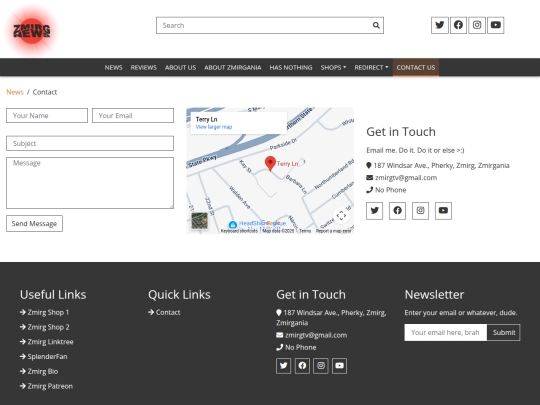The width and height of the screenshot is (540, 405).
Task: Open the NEWS menu item
Action: click(113, 68)
